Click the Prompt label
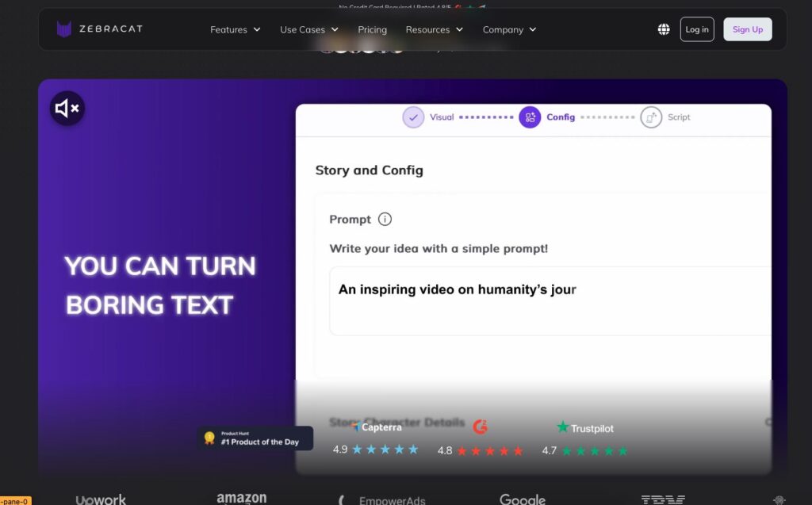Image resolution: width=812 pixels, height=505 pixels. 350,219
